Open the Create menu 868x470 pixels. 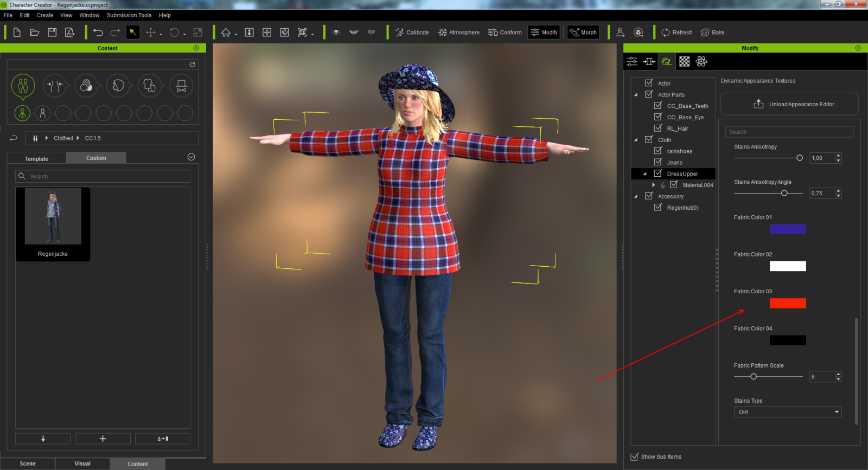coord(44,15)
